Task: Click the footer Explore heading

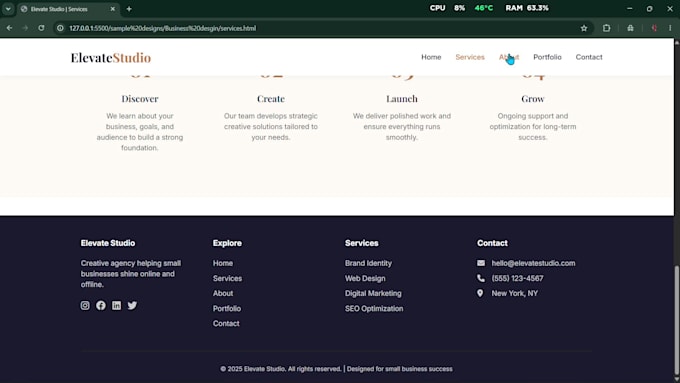Action: tap(227, 243)
